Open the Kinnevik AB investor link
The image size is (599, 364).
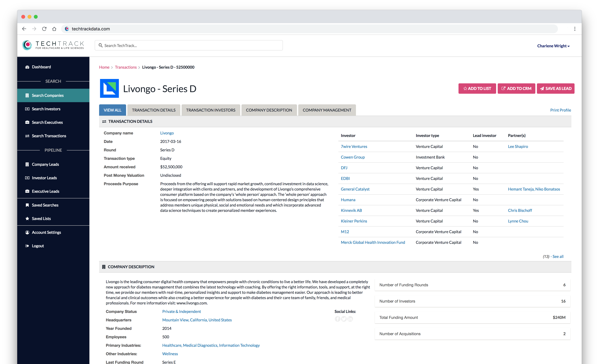(351, 210)
